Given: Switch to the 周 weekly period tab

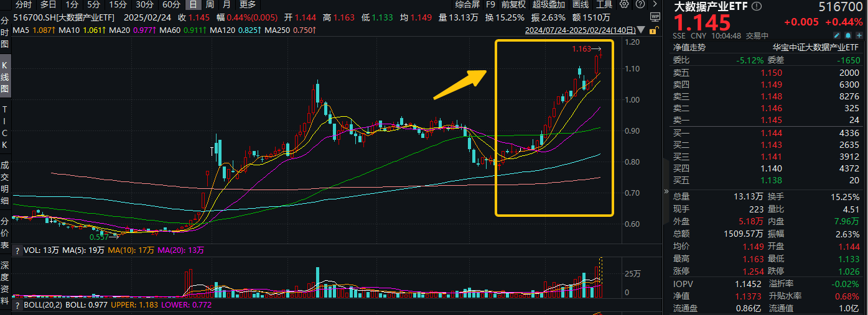Looking at the screenshot, I should click(210, 4).
